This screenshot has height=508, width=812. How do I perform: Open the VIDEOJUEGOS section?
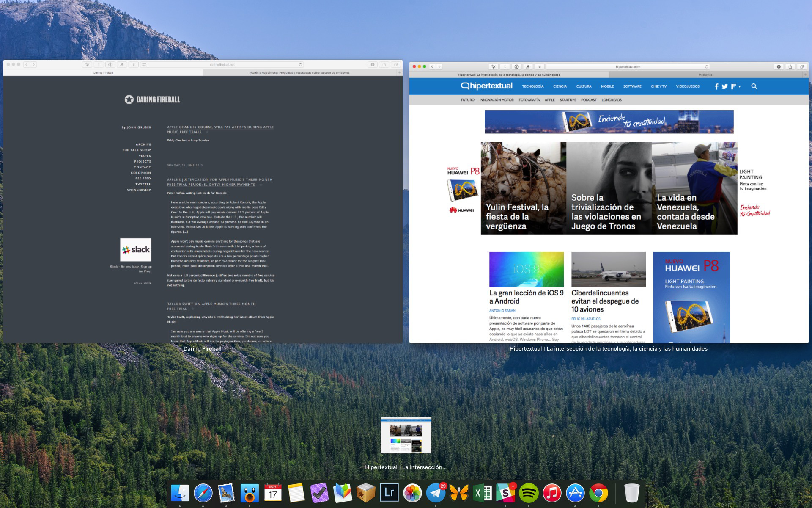coord(688,86)
